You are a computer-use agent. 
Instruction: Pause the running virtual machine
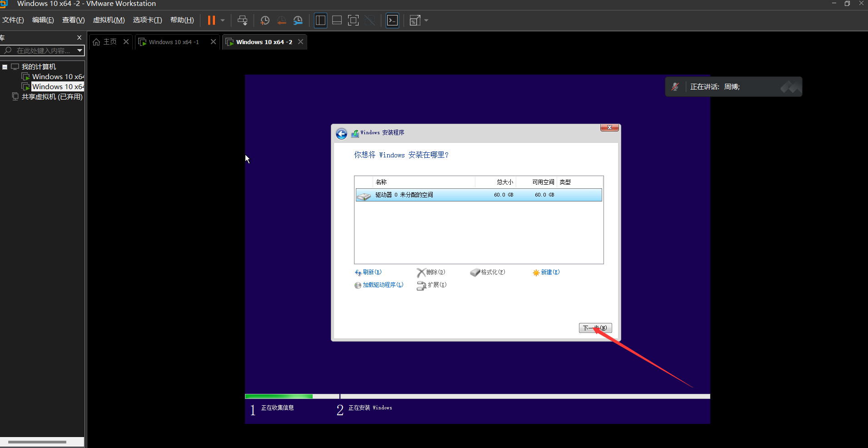coord(211,20)
